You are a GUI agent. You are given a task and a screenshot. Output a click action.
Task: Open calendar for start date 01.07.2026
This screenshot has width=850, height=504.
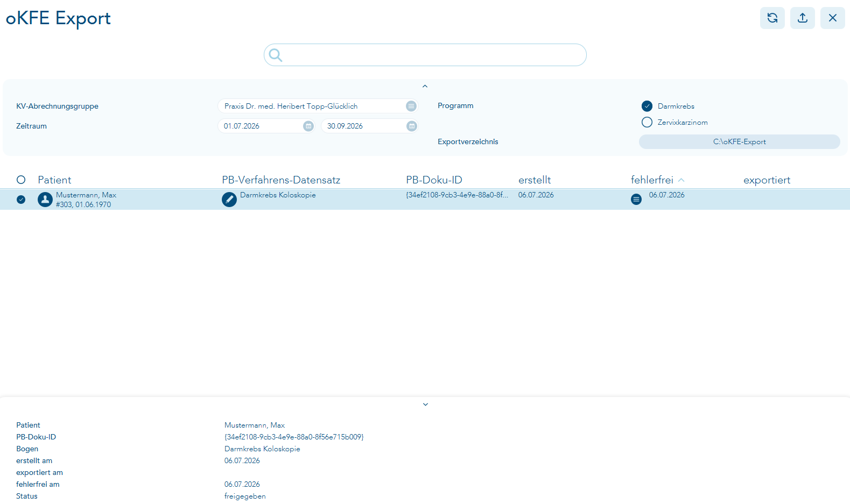click(308, 126)
